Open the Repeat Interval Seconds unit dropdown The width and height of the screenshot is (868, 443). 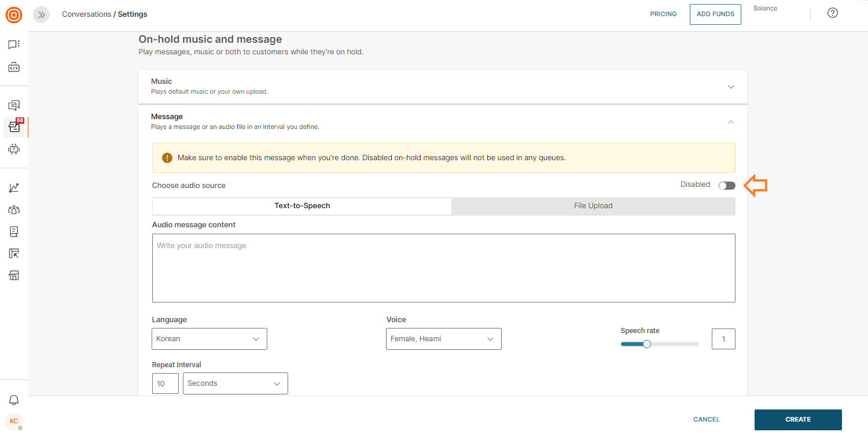tap(235, 383)
